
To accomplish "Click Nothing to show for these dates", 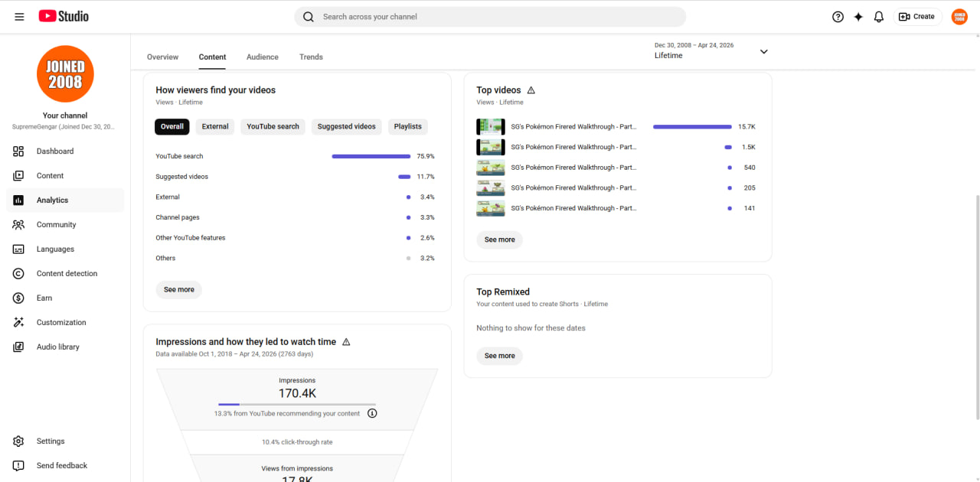I will pos(531,328).
